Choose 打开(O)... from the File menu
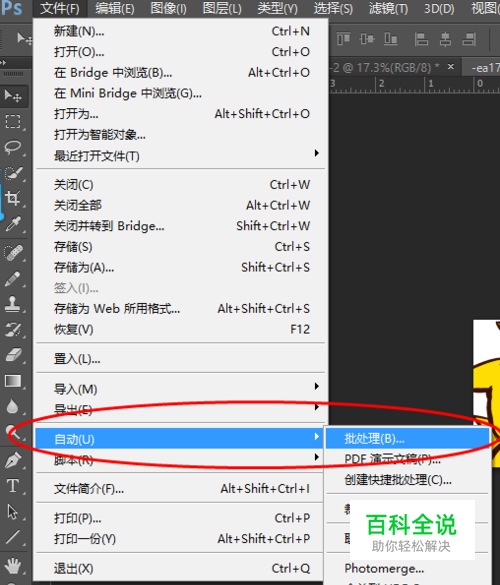 (181, 52)
